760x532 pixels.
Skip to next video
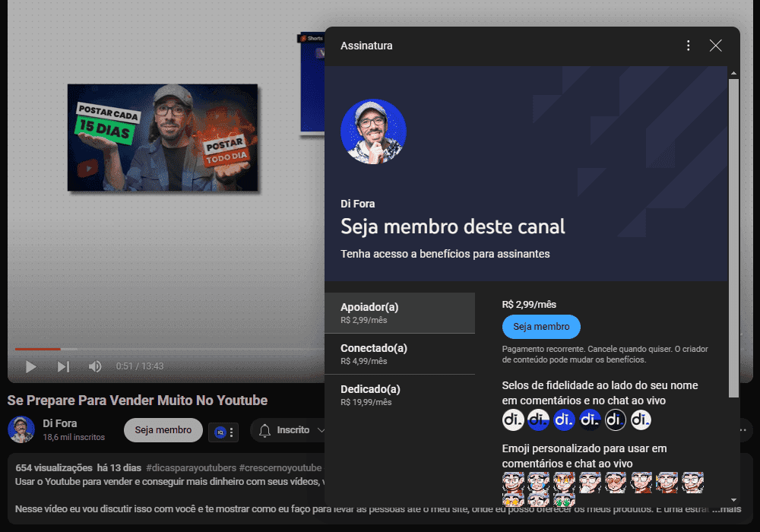64,367
